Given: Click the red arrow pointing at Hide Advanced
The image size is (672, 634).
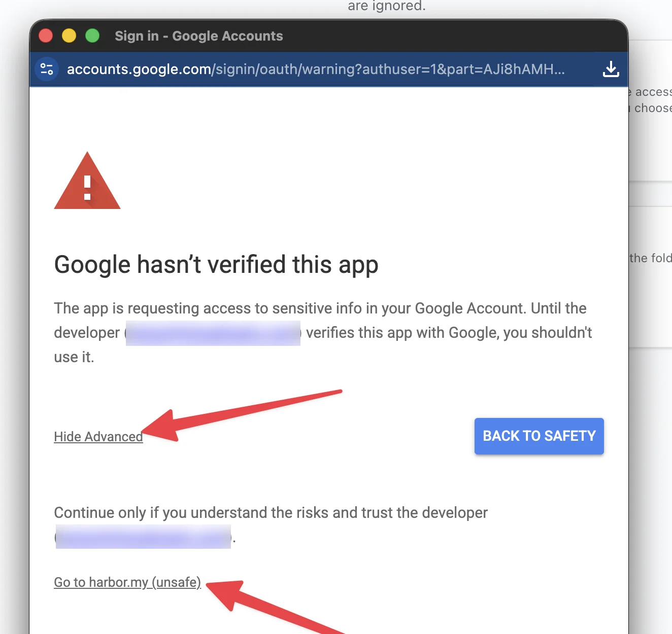Looking at the screenshot, I should point(242,415).
